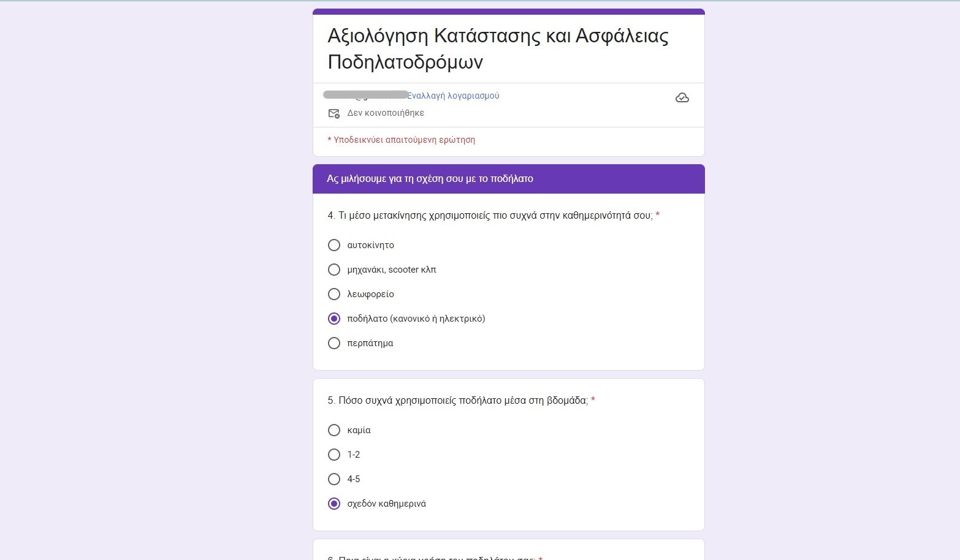
Task: Choose 'περπάτημα' as transport mode
Action: (334, 343)
